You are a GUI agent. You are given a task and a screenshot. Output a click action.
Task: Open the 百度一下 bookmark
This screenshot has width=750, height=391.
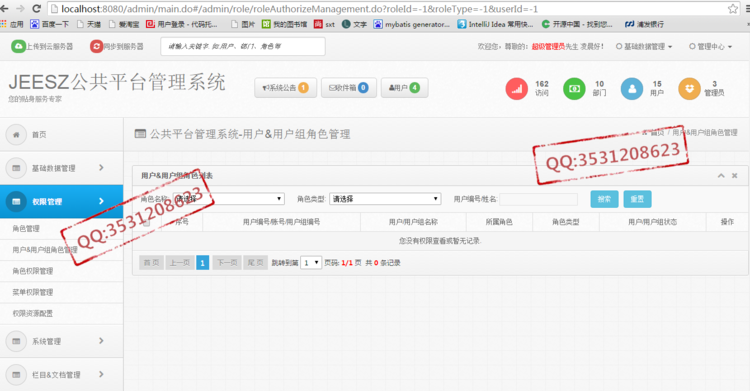pos(49,24)
